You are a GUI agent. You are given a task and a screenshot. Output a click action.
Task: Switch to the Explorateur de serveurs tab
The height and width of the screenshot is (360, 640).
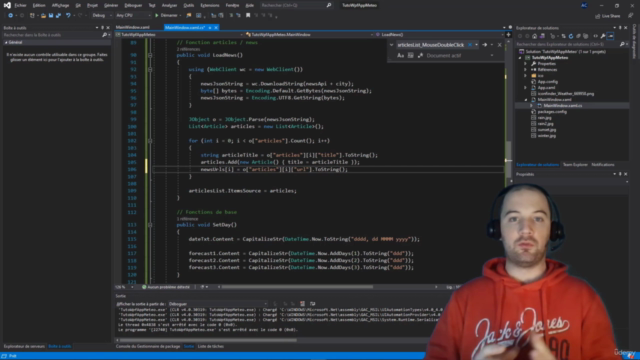[24, 347]
